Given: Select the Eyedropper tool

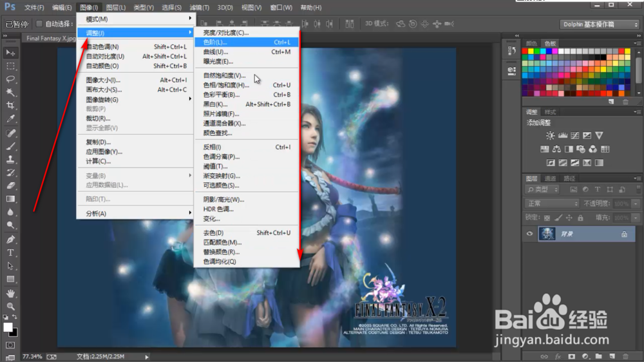Looking at the screenshot, I should tap(10, 119).
